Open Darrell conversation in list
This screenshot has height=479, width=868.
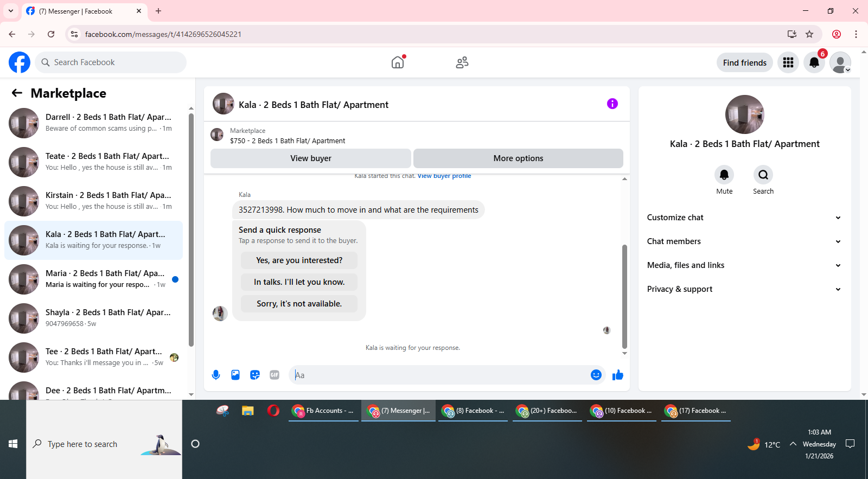click(x=93, y=123)
